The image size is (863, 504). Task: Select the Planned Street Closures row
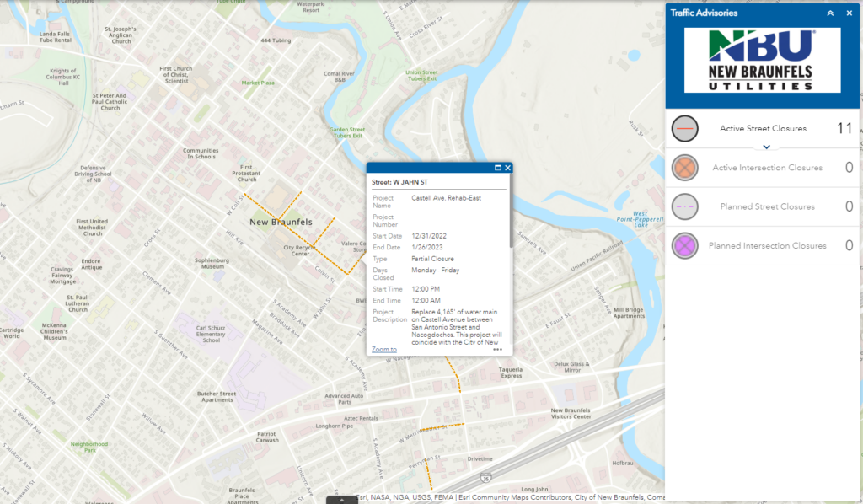click(762, 206)
